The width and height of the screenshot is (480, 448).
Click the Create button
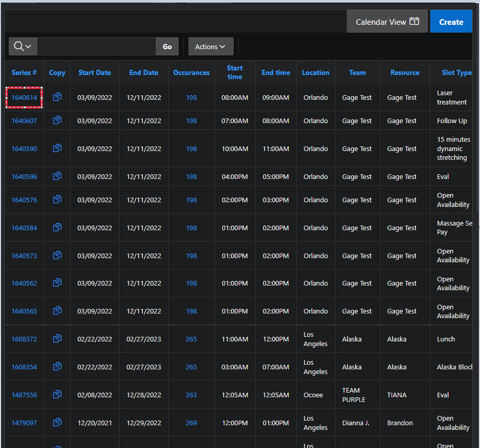(450, 22)
